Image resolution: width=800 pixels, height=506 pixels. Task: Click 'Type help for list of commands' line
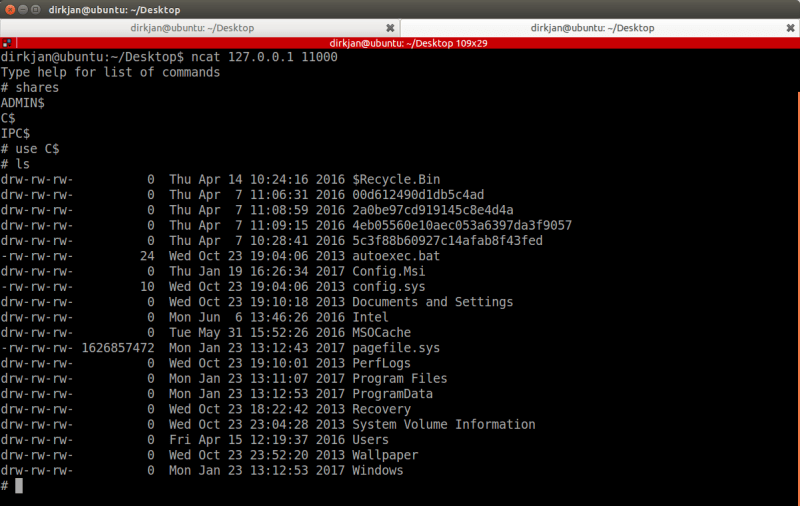click(x=110, y=72)
